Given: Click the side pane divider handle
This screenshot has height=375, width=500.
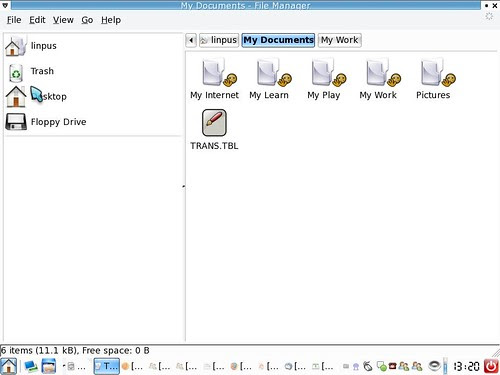Looking at the screenshot, I should [x=184, y=187].
